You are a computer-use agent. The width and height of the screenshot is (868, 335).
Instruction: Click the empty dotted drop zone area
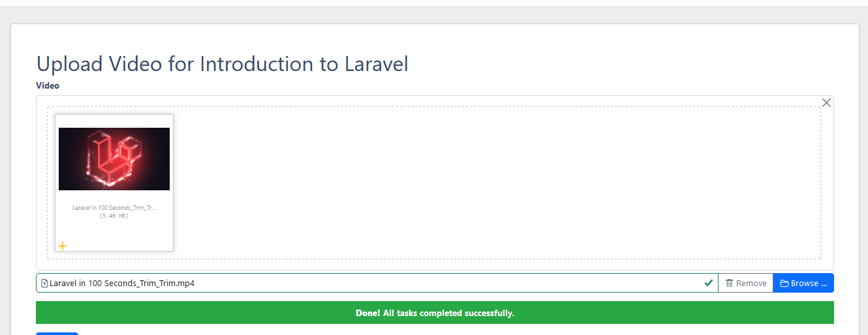pyautogui.click(x=496, y=182)
